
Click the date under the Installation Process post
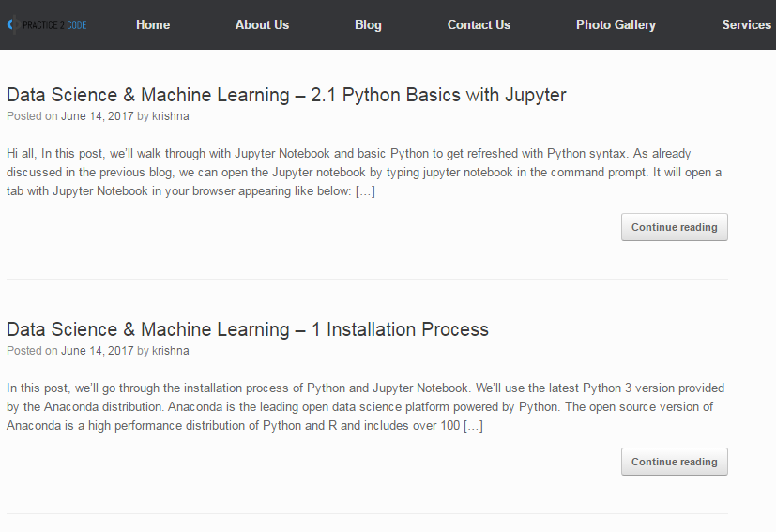pyautogui.click(x=97, y=351)
